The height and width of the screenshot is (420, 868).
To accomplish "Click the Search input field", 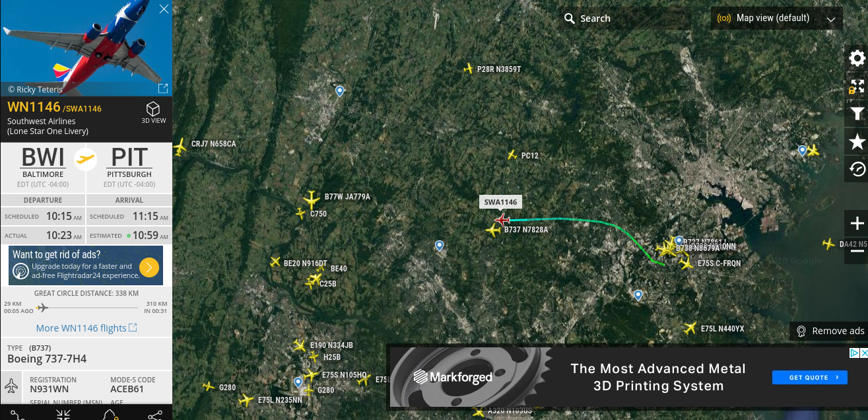I will pyautogui.click(x=624, y=18).
